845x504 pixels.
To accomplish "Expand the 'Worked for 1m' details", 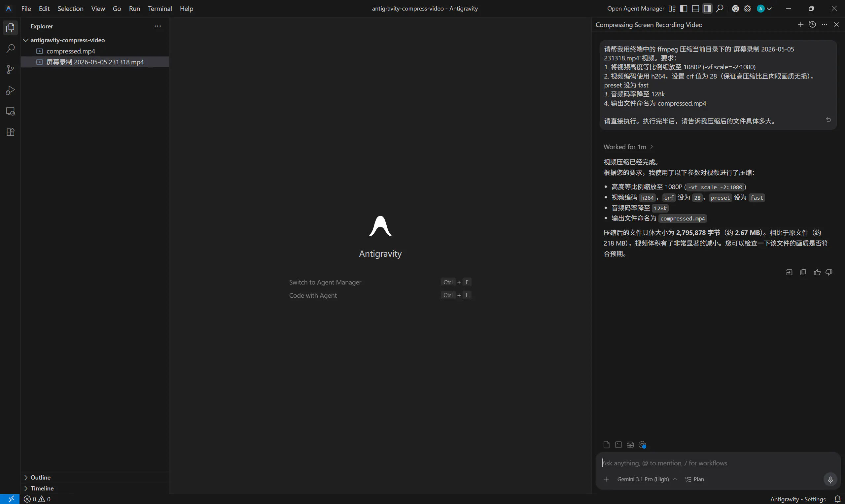I will (x=628, y=147).
